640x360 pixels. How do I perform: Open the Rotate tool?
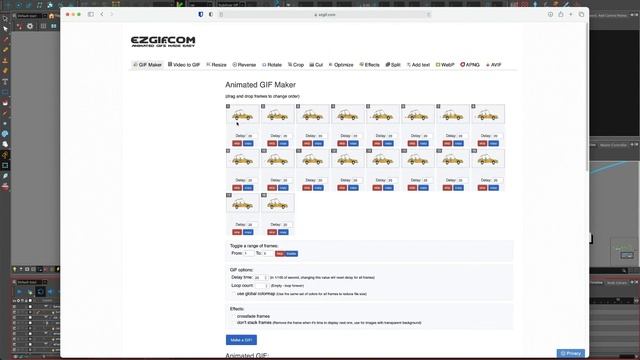(x=272, y=64)
